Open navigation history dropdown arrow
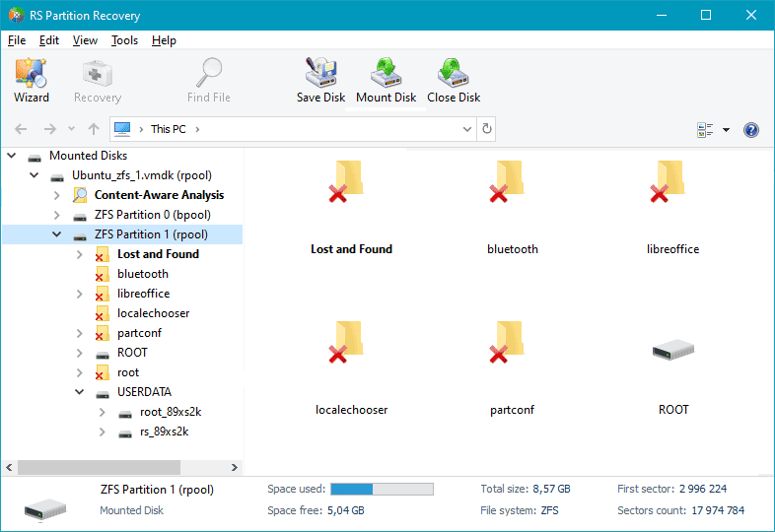The height and width of the screenshot is (532, 775). tap(72, 129)
